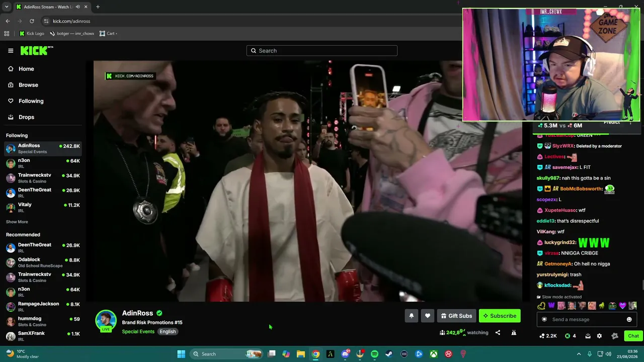
Task: Go back in browser history
Action: tap(8, 21)
